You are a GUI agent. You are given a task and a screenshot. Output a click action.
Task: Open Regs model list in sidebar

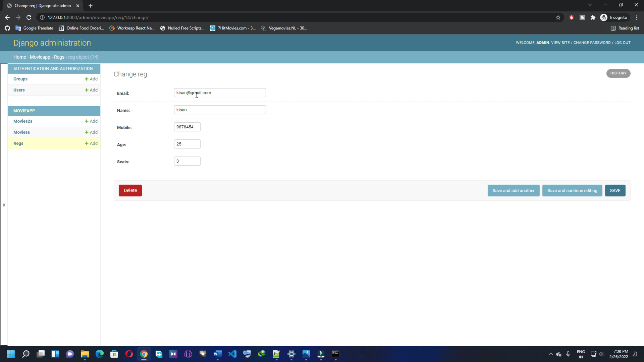click(18, 143)
